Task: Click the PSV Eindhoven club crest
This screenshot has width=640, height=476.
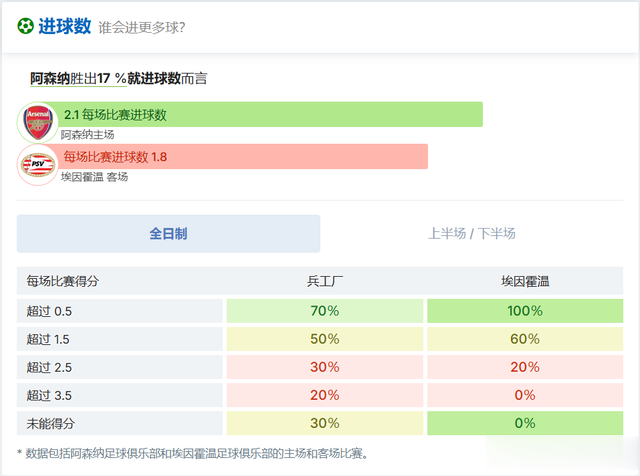Action: click(x=38, y=164)
